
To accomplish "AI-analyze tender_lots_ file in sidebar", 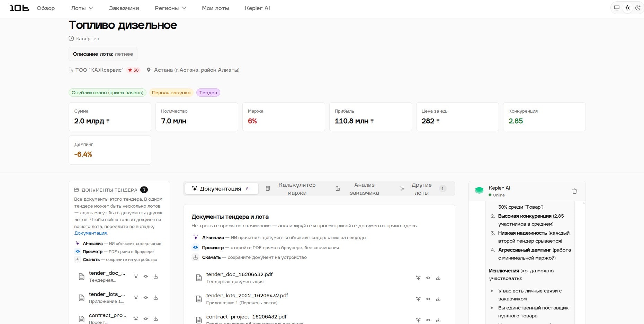I will click(136, 298).
